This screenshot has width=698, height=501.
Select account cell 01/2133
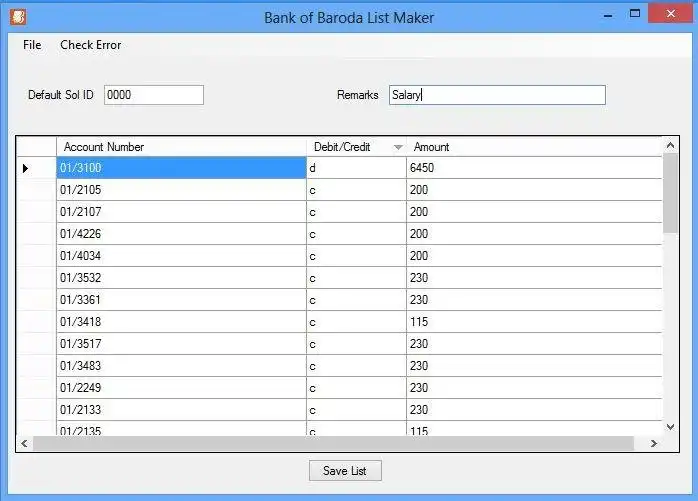pyautogui.click(x=182, y=410)
